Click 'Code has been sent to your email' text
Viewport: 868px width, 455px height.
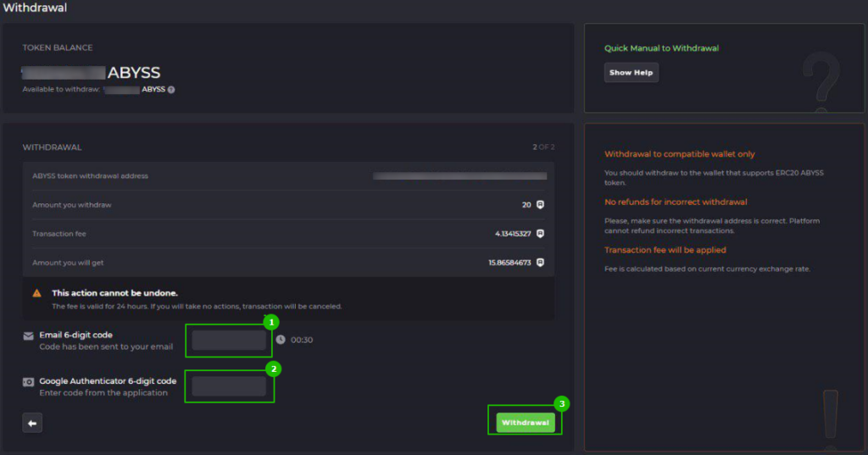click(106, 347)
